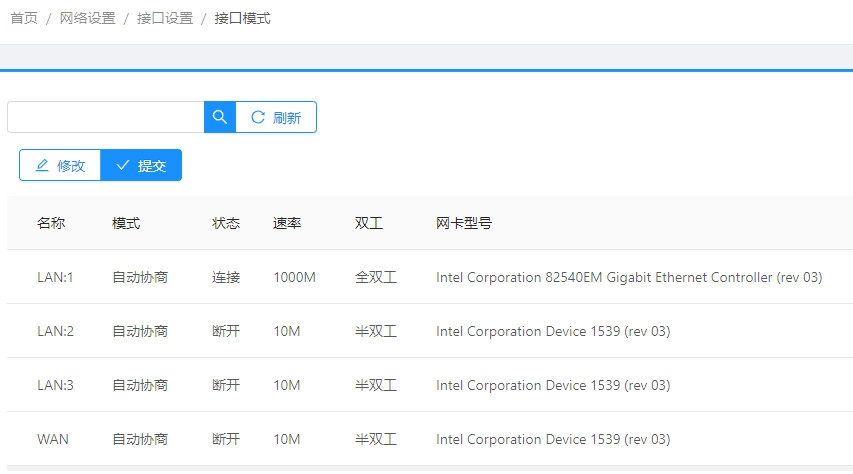Image resolution: width=853 pixels, height=474 pixels.
Task: Click the 修改 edit button
Action: [x=60, y=165]
